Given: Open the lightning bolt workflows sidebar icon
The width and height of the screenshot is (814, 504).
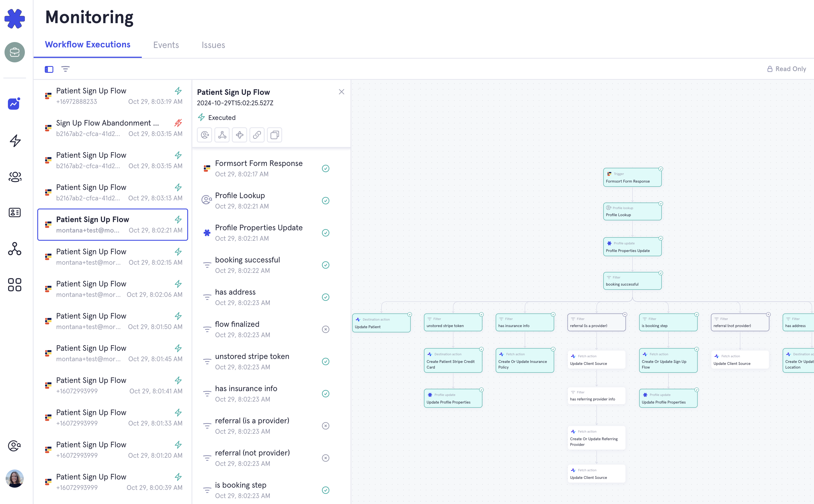Looking at the screenshot, I should (15, 141).
